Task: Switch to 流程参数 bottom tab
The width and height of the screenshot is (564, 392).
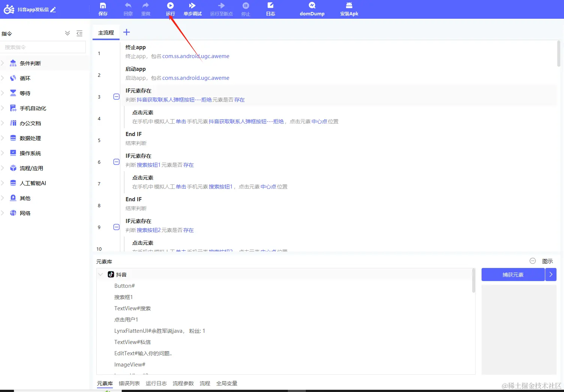Action: tap(183, 383)
